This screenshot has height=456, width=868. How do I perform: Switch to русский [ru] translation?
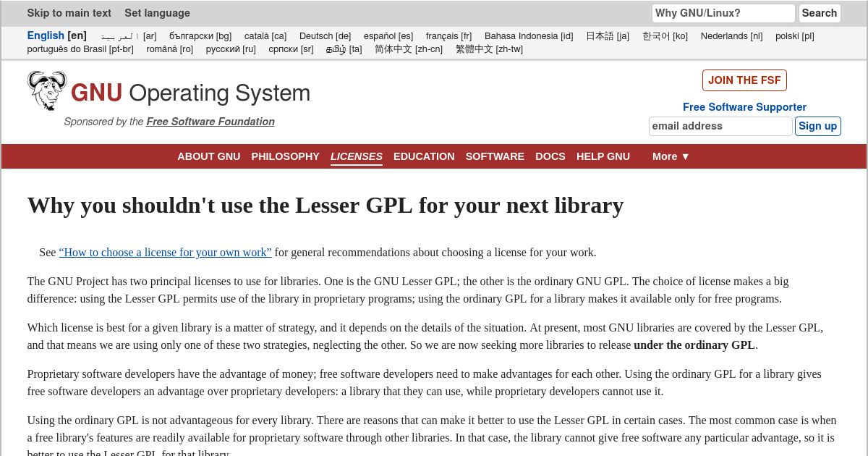click(231, 49)
